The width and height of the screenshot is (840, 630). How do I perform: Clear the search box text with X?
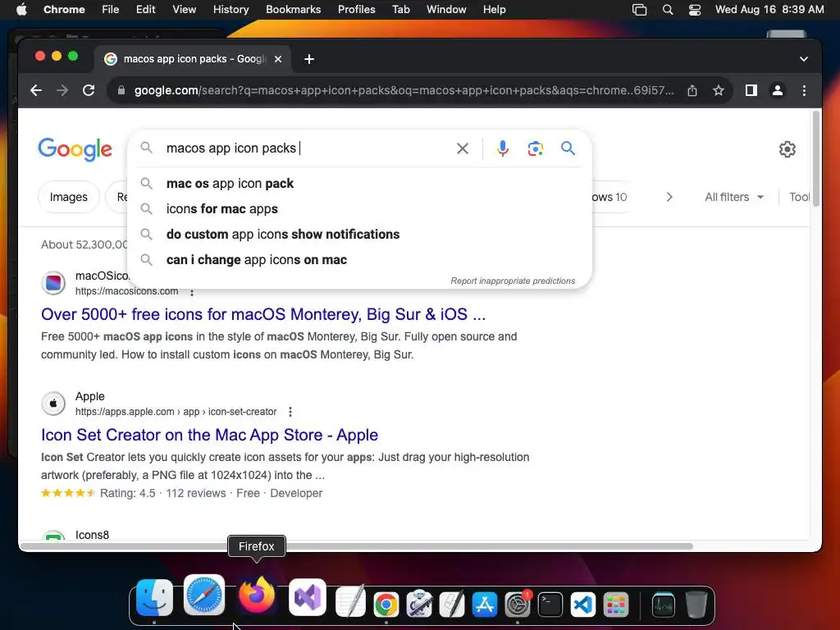(x=463, y=148)
